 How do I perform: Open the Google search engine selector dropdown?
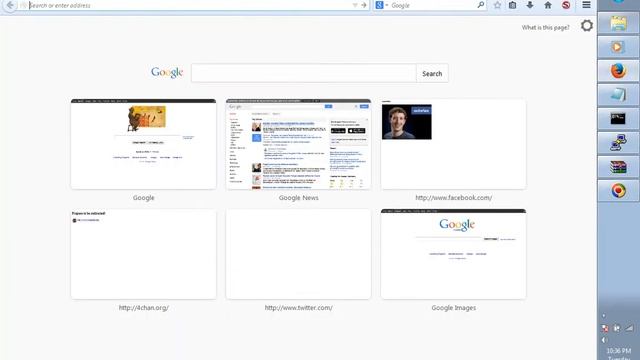(x=382, y=5)
